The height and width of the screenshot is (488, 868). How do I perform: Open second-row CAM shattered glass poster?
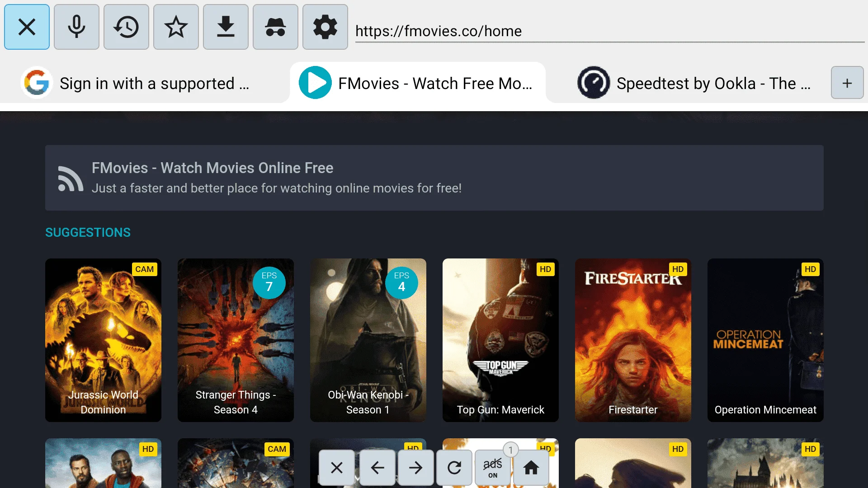pos(236,463)
